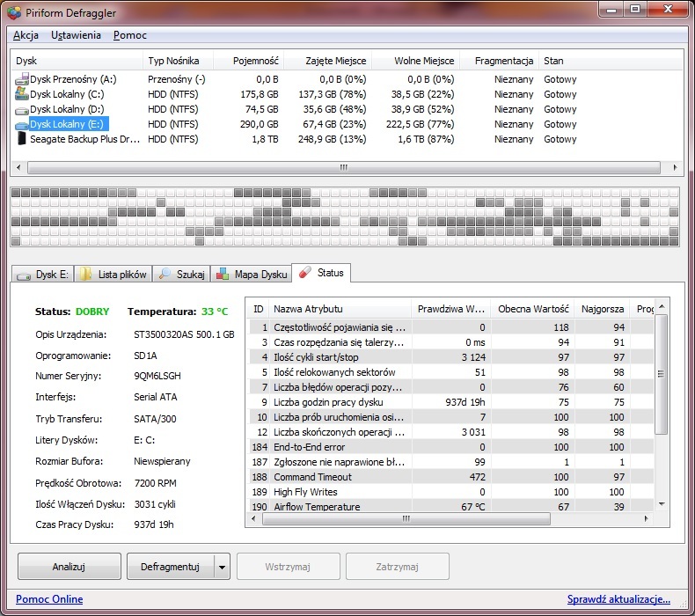
Task: Click the drive list horizontal scrollbar thumb
Action: (x=344, y=167)
